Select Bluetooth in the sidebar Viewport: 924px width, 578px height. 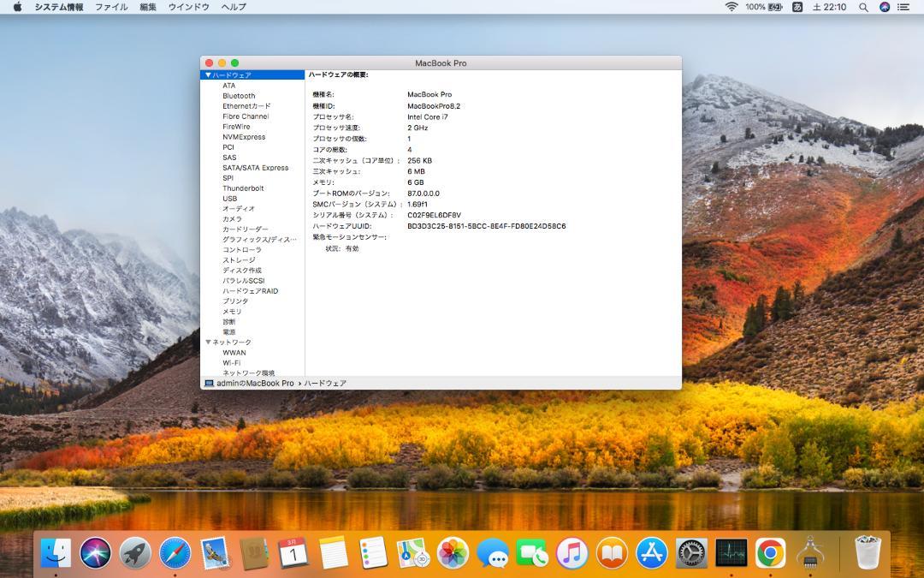[239, 96]
